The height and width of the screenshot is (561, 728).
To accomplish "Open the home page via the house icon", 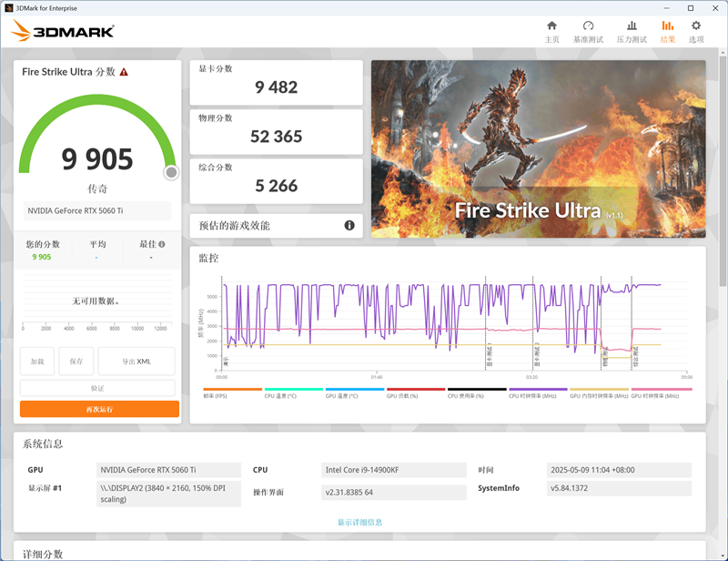I will point(551,26).
